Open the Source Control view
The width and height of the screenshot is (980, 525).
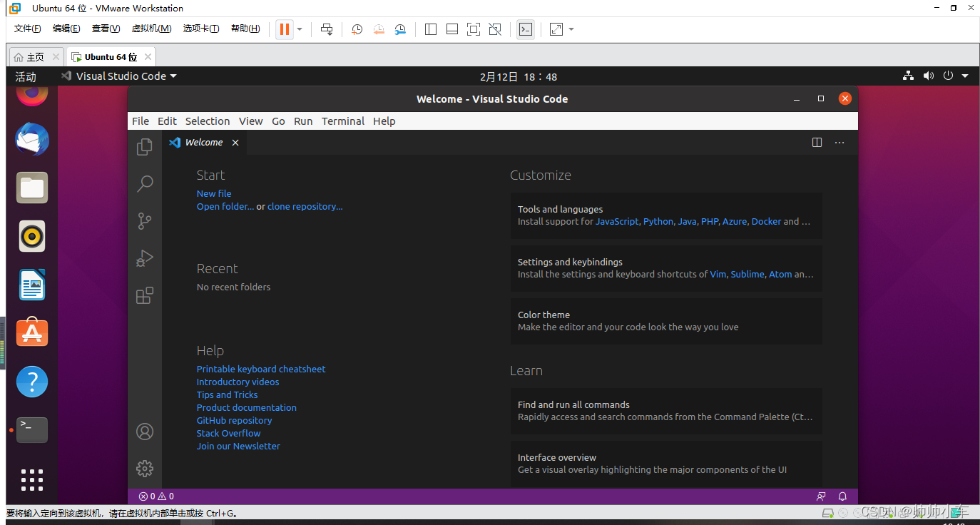pyautogui.click(x=145, y=220)
